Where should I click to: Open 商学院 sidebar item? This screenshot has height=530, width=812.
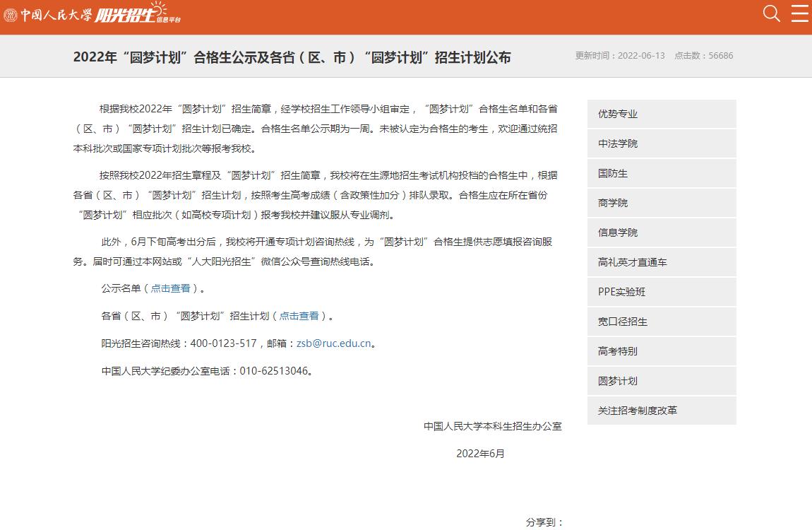[662, 203]
